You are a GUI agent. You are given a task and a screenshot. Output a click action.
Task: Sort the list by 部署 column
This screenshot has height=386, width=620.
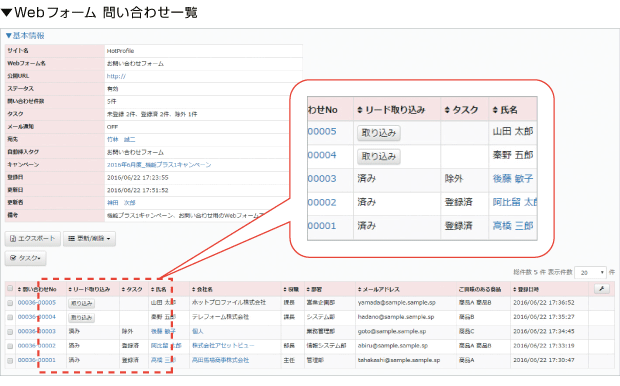(x=314, y=290)
